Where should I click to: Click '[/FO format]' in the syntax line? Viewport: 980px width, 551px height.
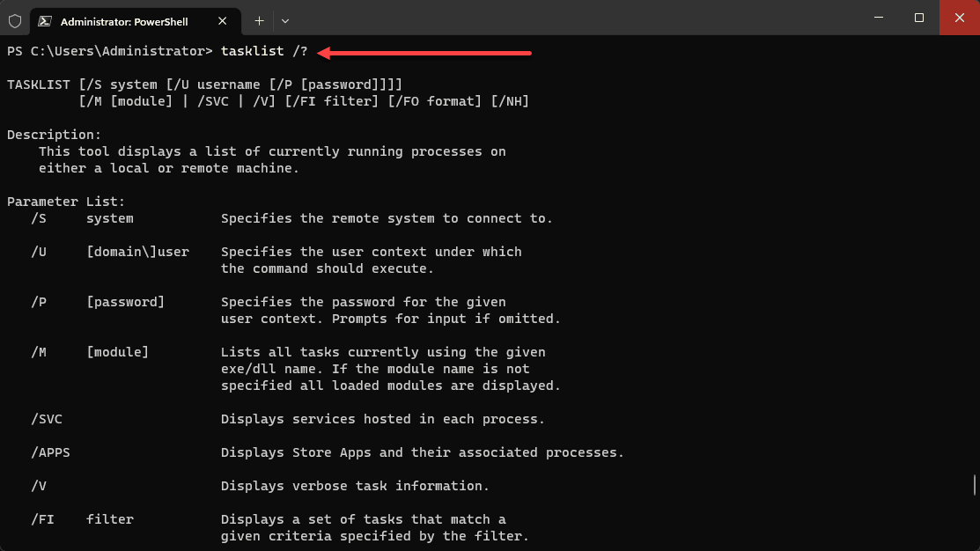[x=435, y=101]
